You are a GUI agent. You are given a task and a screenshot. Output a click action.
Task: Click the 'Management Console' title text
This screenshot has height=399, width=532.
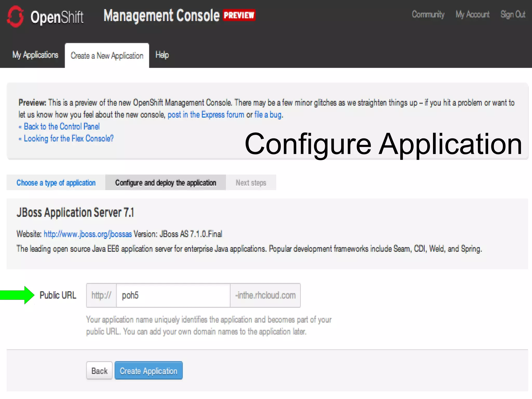click(x=162, y=16)
